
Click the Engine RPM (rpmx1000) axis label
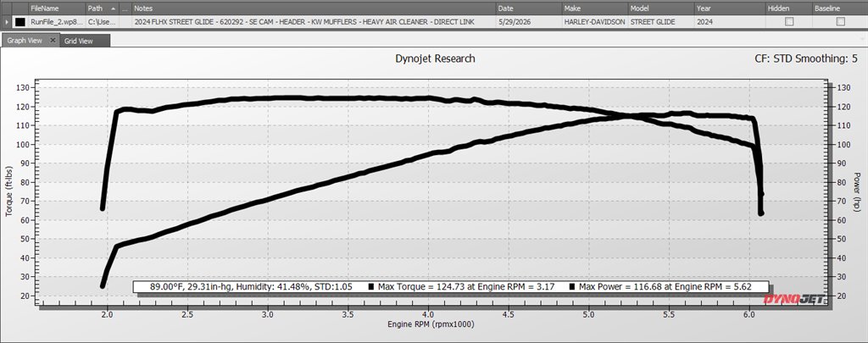click(x=431, y=324)
